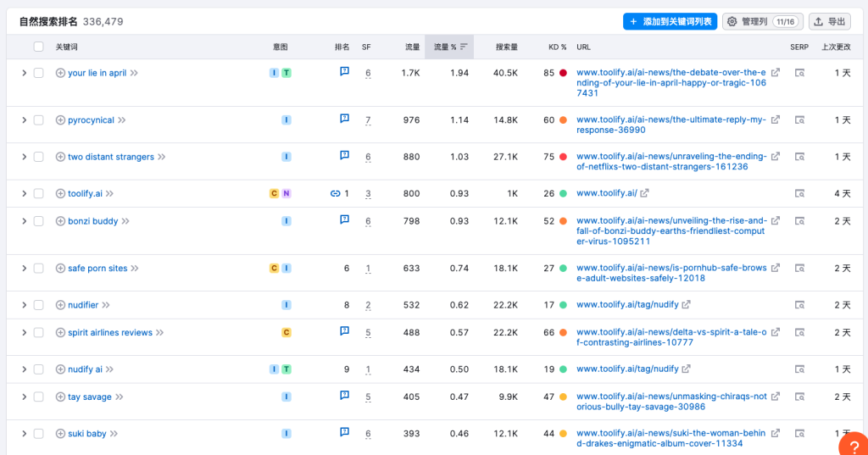Screen dimensions: 868x455
Task: Sort by 上次更改 column header
Action: tap(836, 47)
